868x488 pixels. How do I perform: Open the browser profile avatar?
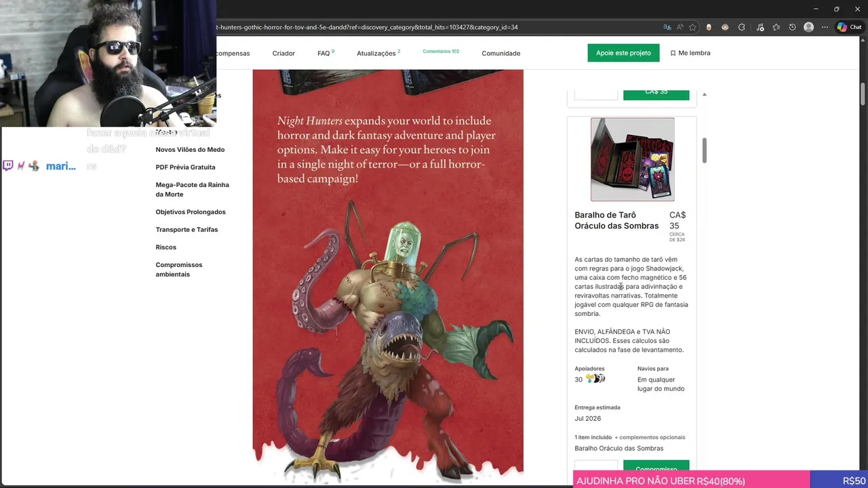click(x=808, y=27)
